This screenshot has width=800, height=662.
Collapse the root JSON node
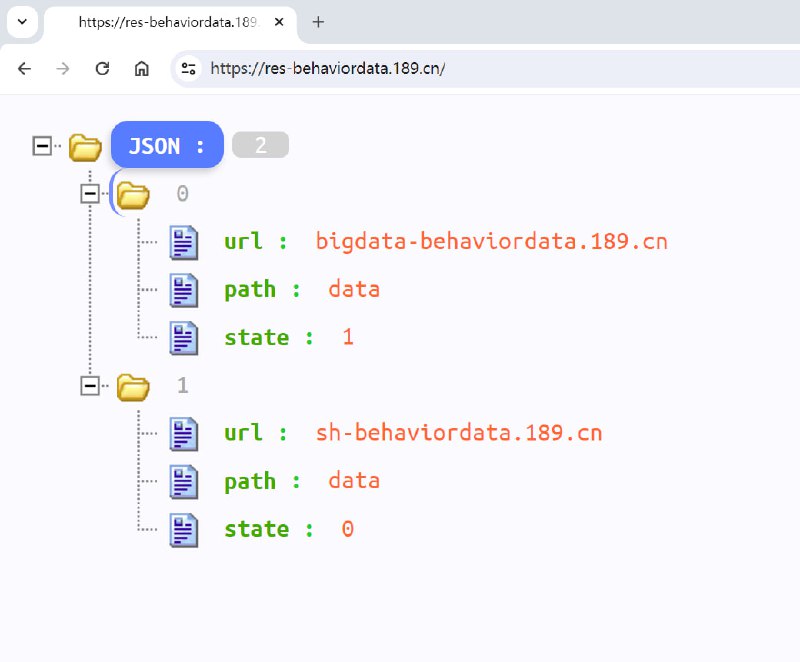pos(42,146)
